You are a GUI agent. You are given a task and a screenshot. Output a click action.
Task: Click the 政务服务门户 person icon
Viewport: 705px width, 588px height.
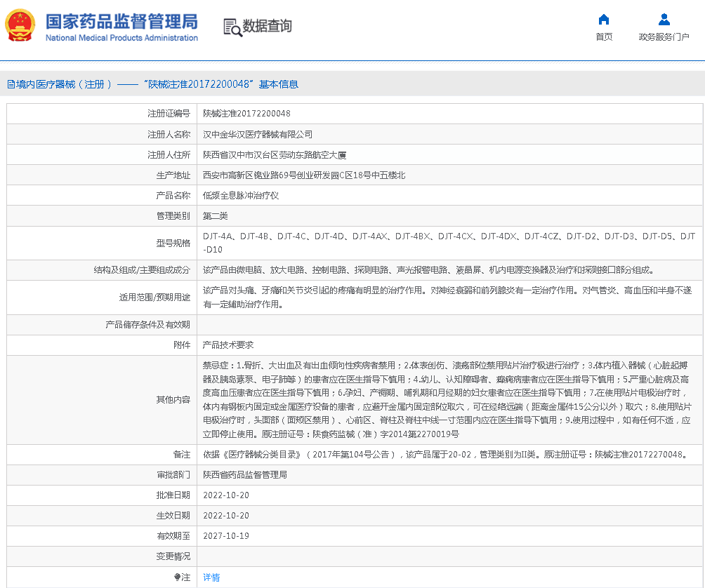click(x=664, y=20)
